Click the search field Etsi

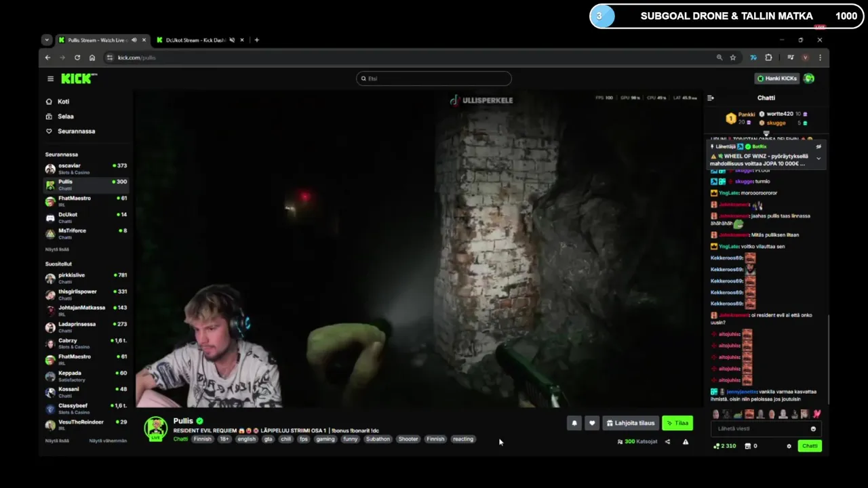pos(434,79)
